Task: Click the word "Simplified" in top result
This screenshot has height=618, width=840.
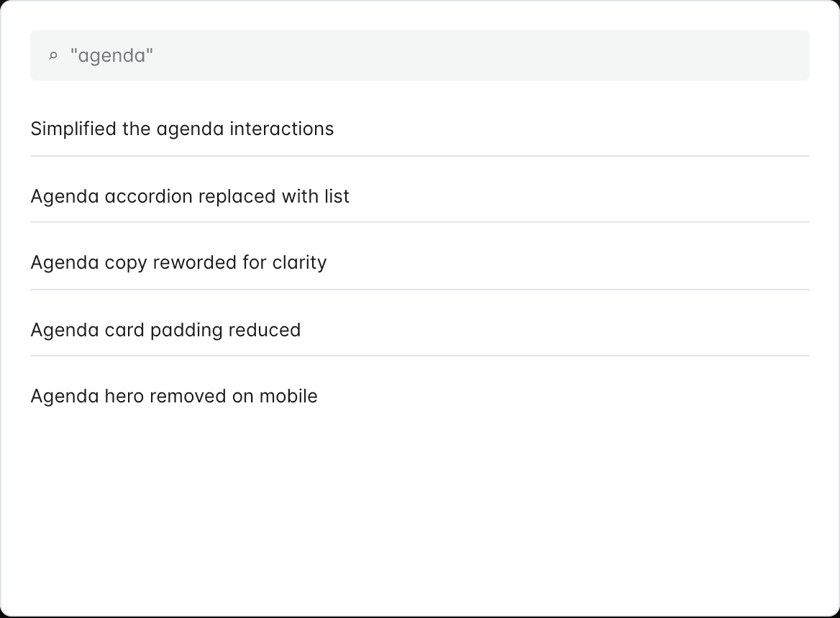Action: pyautogui.click(x=73, y=129)
